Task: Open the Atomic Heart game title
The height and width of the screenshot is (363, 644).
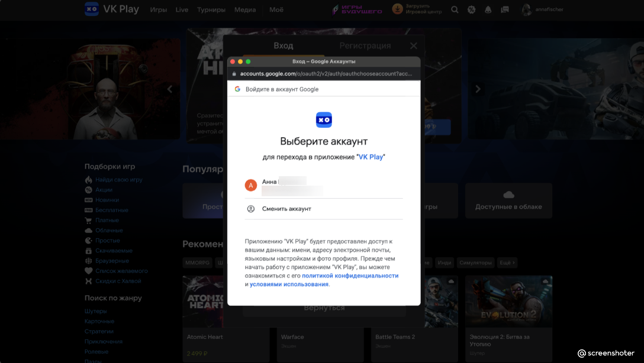Action: click(205, 337)
